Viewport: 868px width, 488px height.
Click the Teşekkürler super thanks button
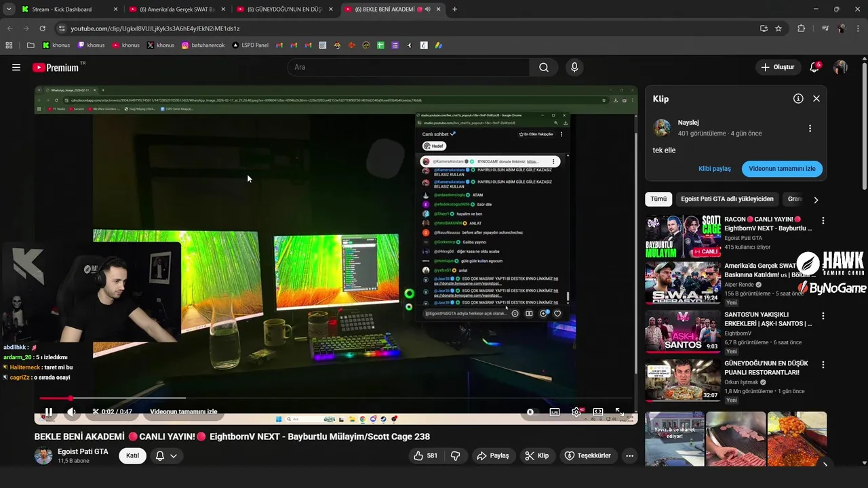(587, 455)
